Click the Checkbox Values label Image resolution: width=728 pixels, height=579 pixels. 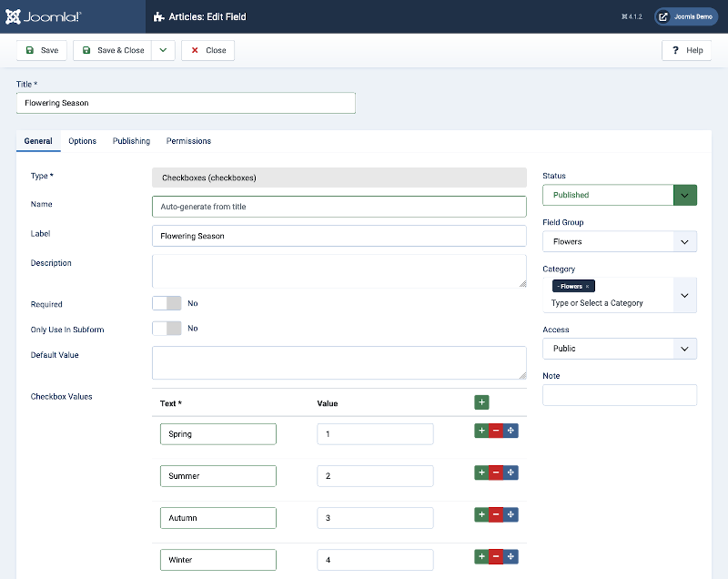tap(61, 397)
